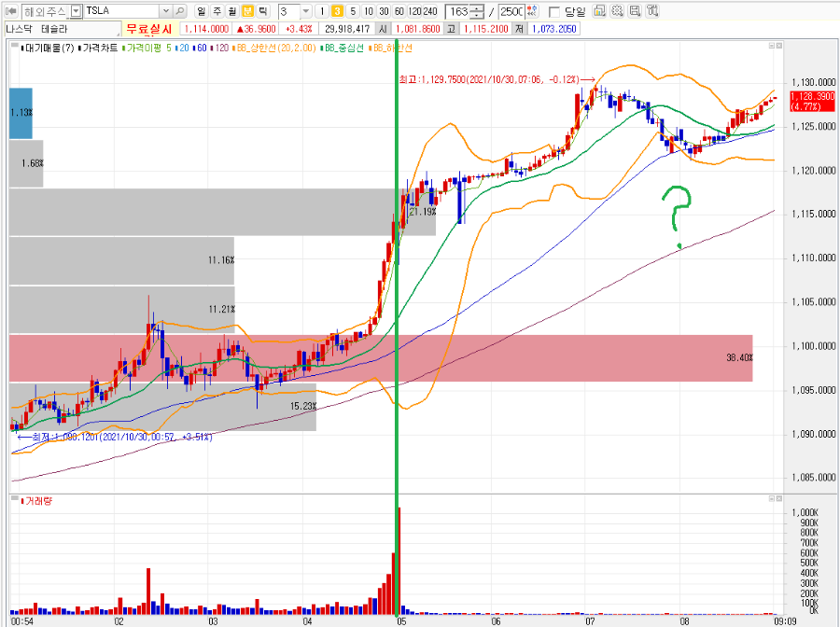The image size is (840, 627).
Task: Click the 2500 total bars input field
Action: point(511,11)
